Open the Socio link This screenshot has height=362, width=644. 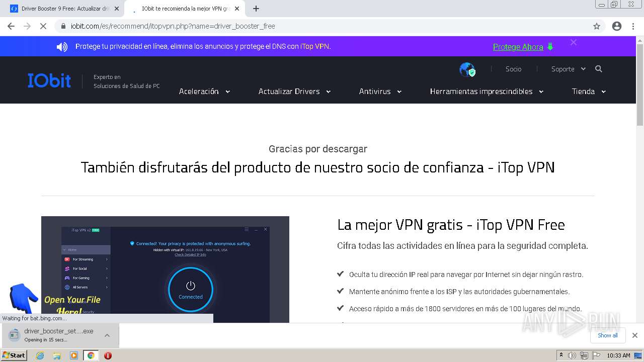(x=513, y=69)
